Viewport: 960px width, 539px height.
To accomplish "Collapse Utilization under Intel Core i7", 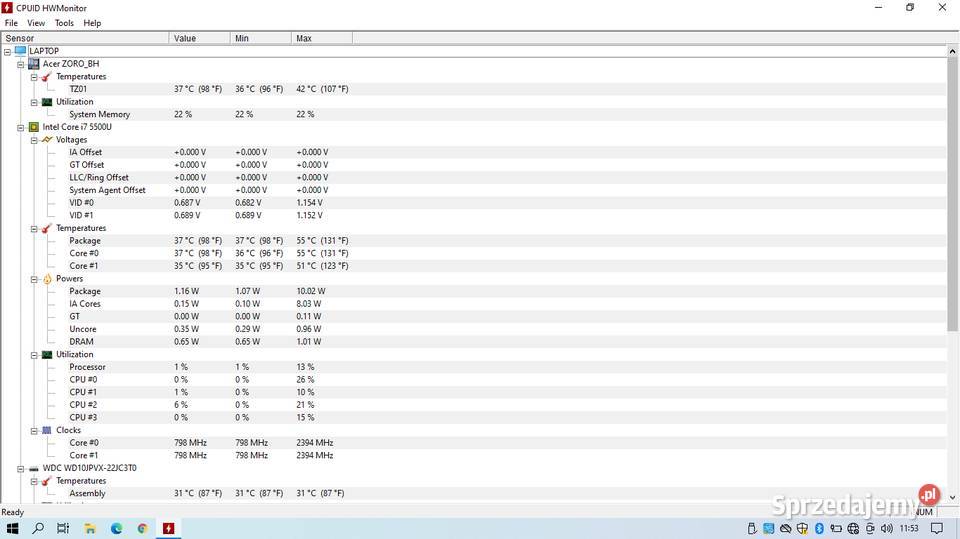I will click(x=34, y=355).
